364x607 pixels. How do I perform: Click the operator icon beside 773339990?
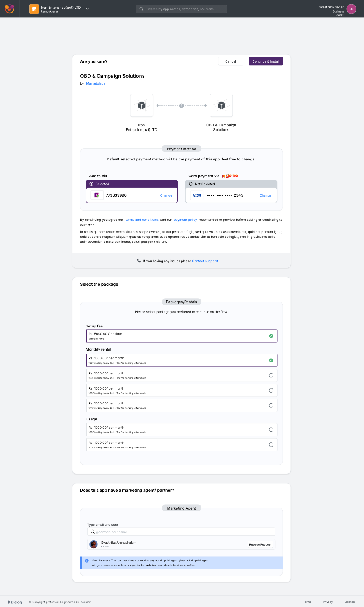(97, 195)
